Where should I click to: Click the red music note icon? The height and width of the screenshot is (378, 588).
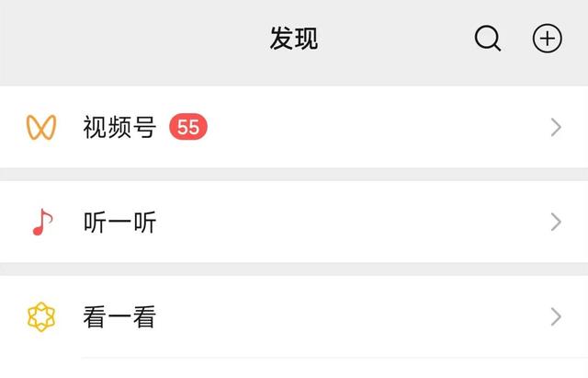click(41, 223)
